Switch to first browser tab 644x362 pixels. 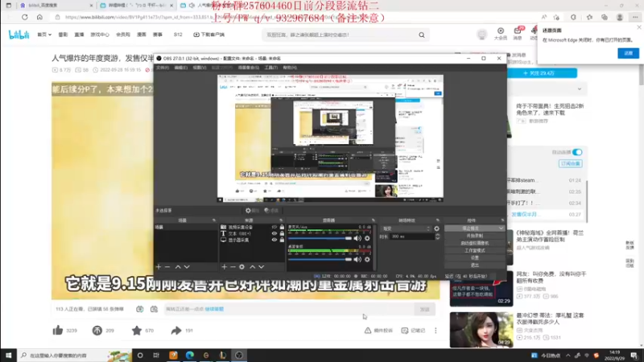click(56, 6)
